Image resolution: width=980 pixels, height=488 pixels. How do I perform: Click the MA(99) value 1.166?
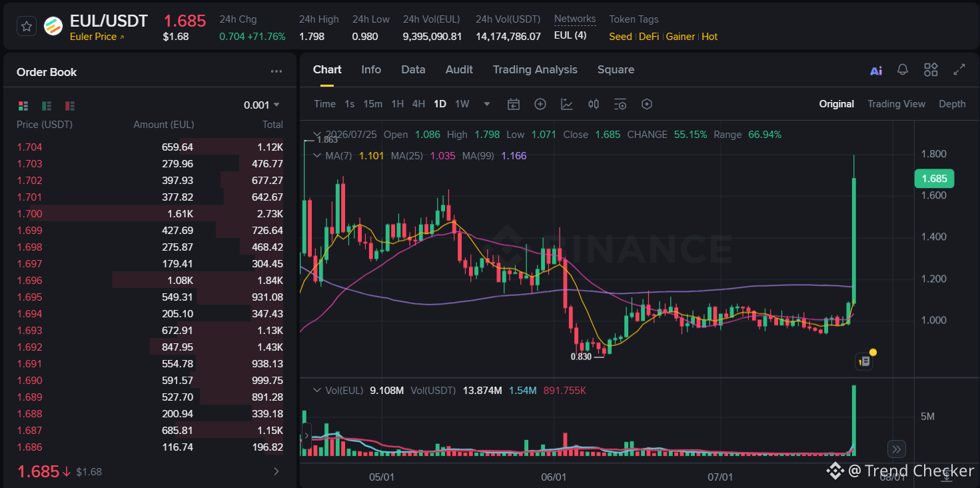[514, 155]
